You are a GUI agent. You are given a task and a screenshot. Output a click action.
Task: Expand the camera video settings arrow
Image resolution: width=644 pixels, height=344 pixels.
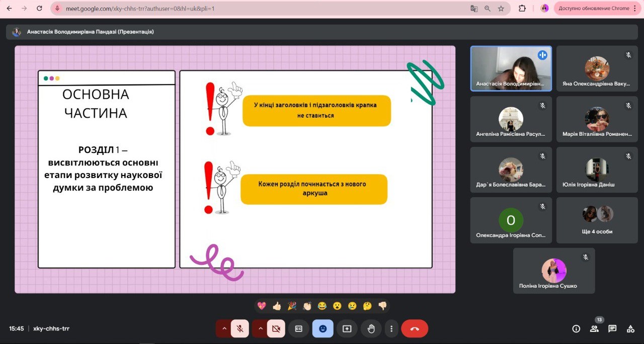[260, 328]
